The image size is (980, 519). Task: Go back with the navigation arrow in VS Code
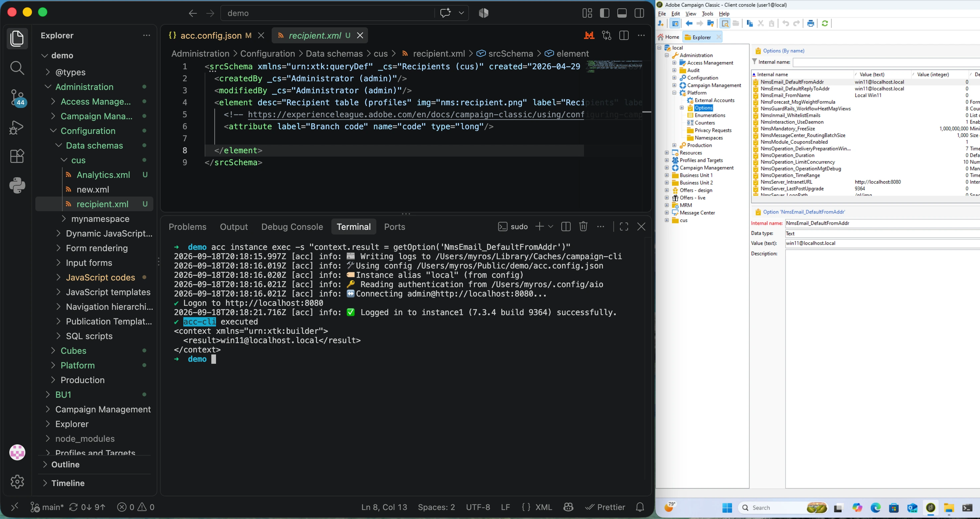(x=193, y=13)
